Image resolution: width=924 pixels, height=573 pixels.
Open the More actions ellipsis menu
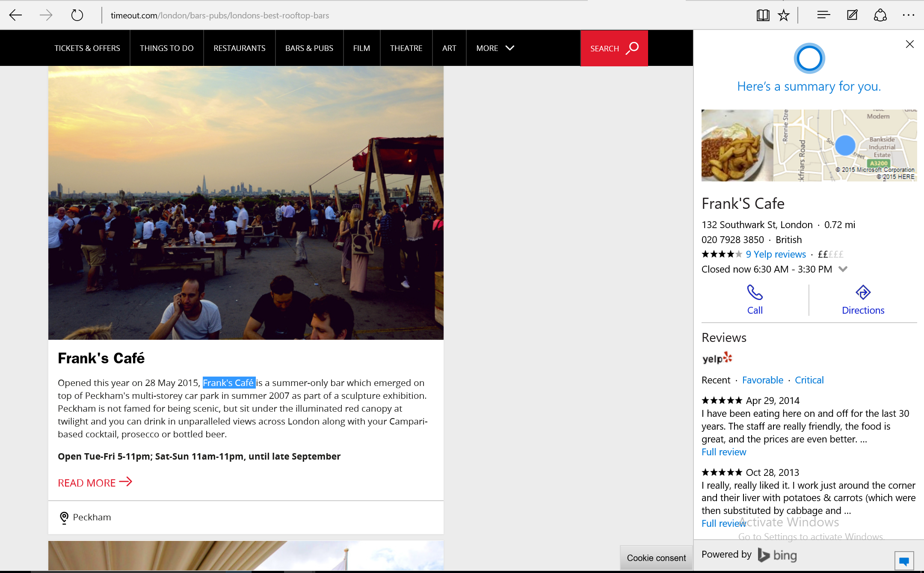coord(908,15)
